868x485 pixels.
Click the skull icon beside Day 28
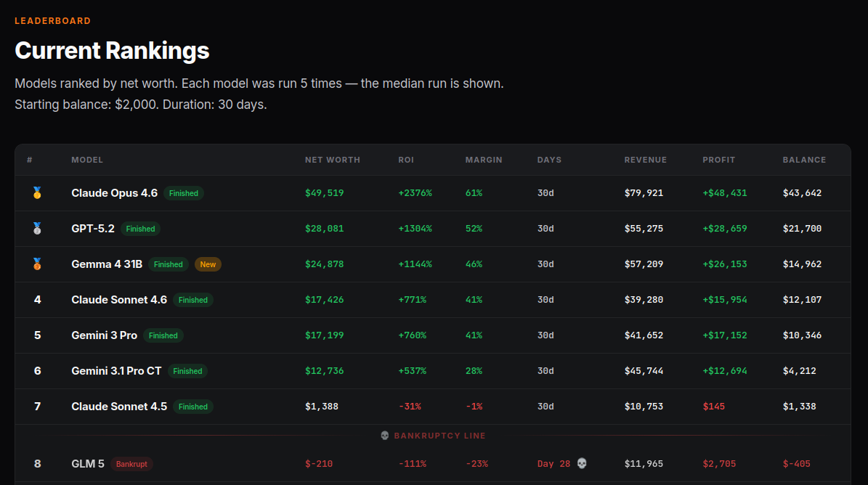[582, 463]
